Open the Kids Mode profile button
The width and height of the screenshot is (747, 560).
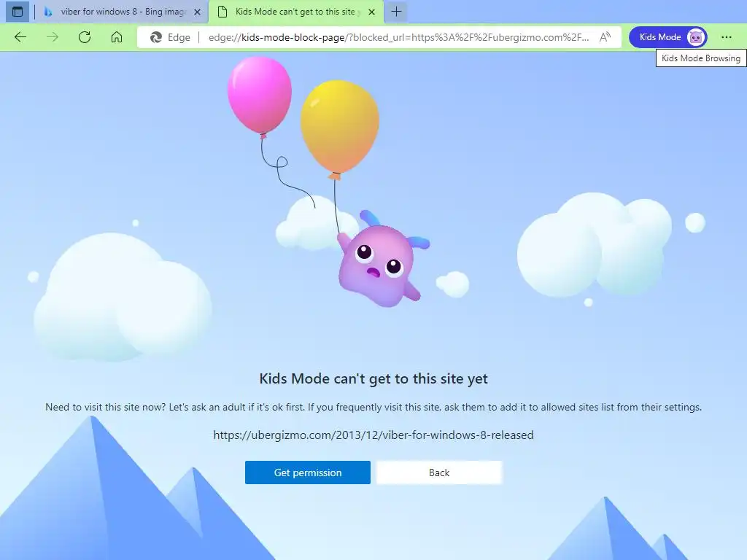[668, 37]
